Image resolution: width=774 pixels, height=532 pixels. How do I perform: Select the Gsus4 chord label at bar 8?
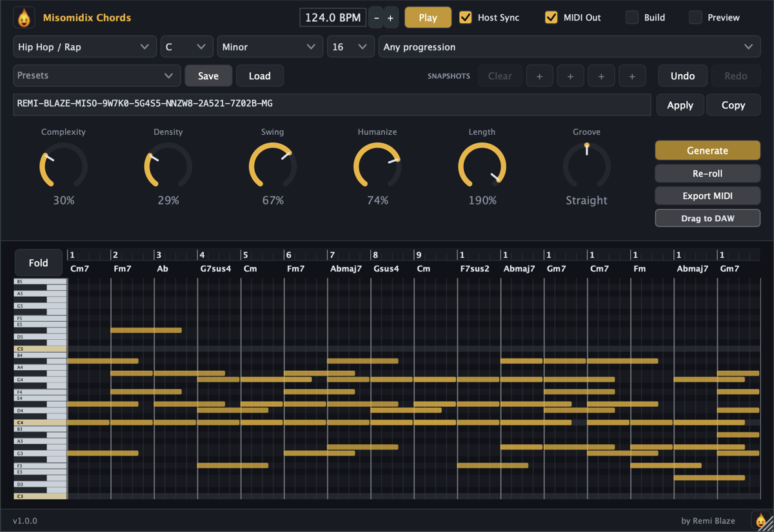[x=386, y=268]
